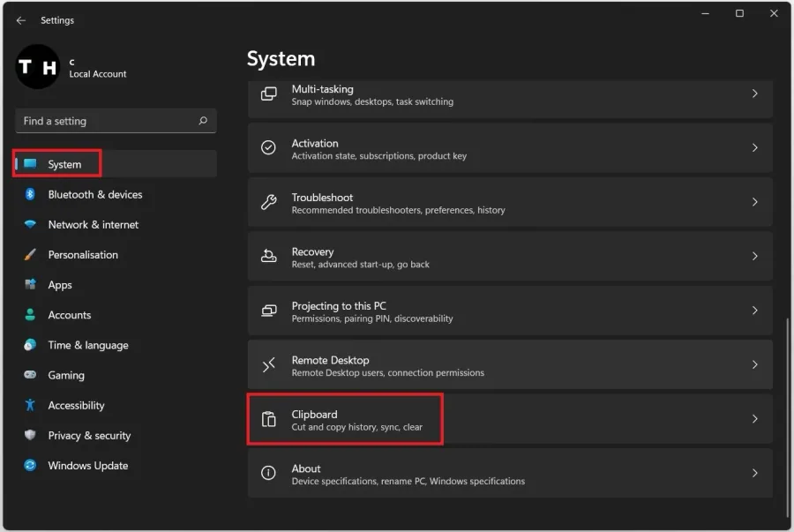This screenshot has width=794, height=532.
Task: Click the Gaming controller icon
Action: (x=30, y=375)
